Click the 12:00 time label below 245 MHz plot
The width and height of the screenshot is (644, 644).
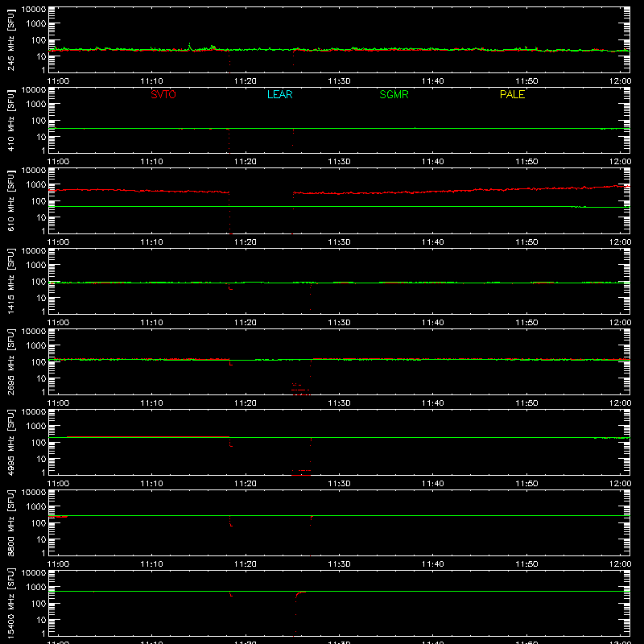click(x=620, y=81)
